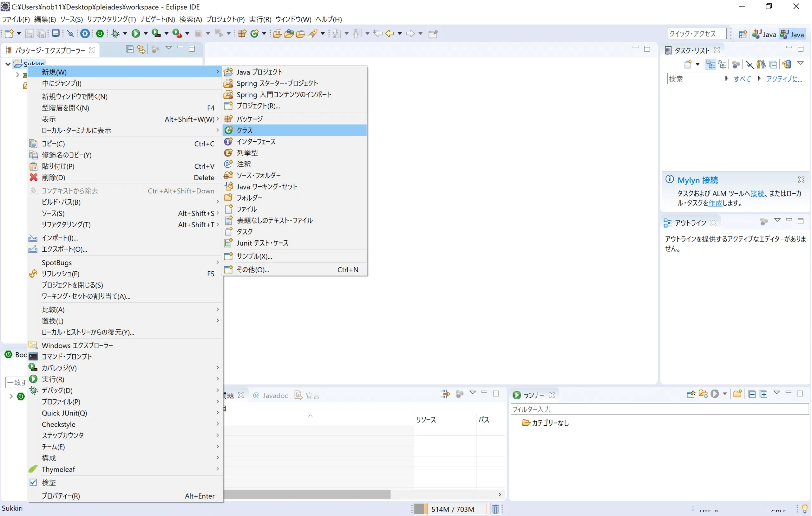The width and height of the screenshot is (812, 516).
Task: Click the blue gear settings toolbar icon
Action: pyautogui.click(x=85, y=34)
